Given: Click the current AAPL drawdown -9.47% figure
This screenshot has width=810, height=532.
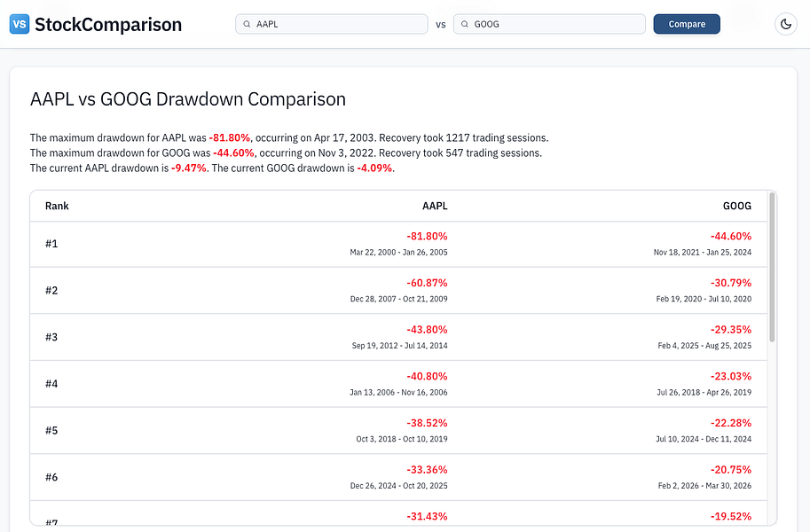Looking at the screenshot, I should coord(189,168).
